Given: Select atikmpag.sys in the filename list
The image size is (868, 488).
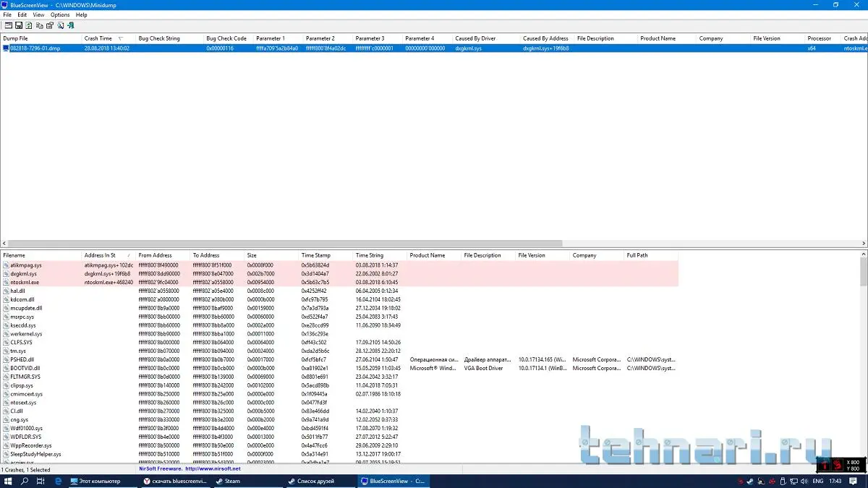Looking at the screenshot, I should coord(26,265).
